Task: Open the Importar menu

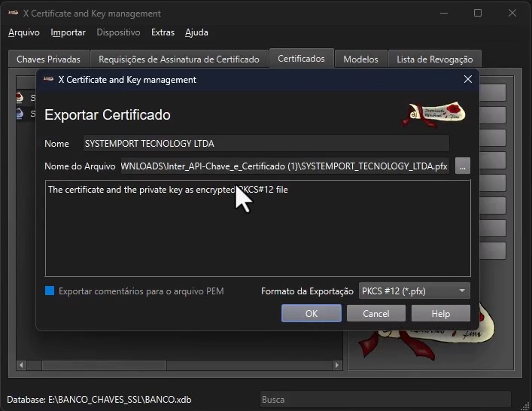Action: pos(68,32)
